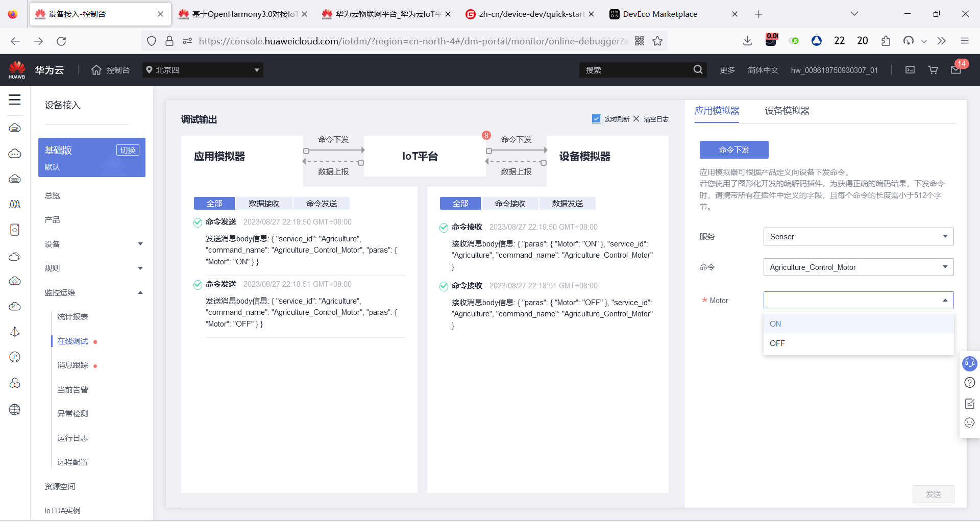Click the 命令下发 blue button
Screen dimensions: 980x522
click(x=734, y=150)
